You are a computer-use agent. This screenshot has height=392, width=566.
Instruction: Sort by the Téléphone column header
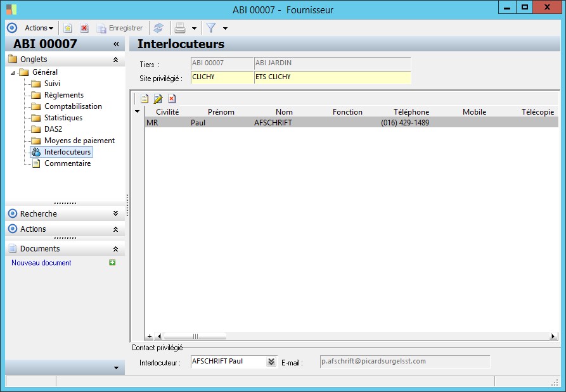(411, 112)
